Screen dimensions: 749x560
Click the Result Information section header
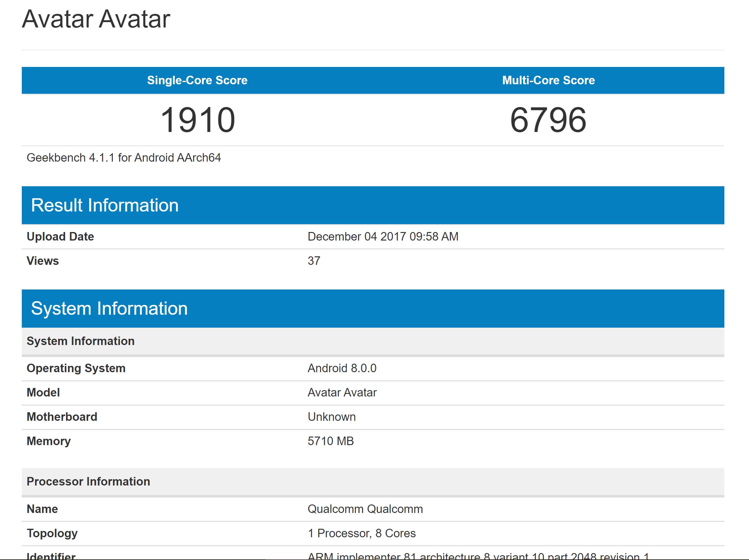coord(105,205)
